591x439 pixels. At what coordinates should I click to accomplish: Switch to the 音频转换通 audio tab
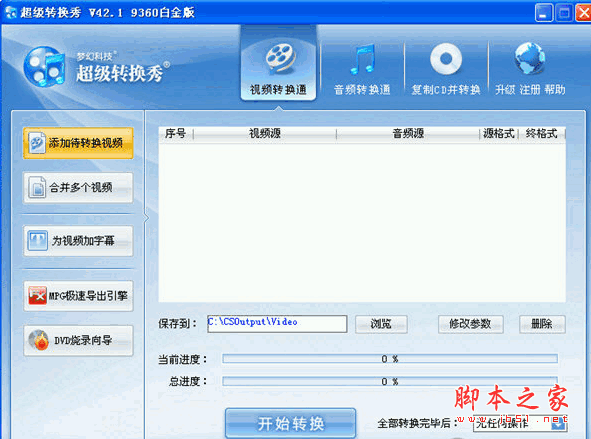click(362, 70)
